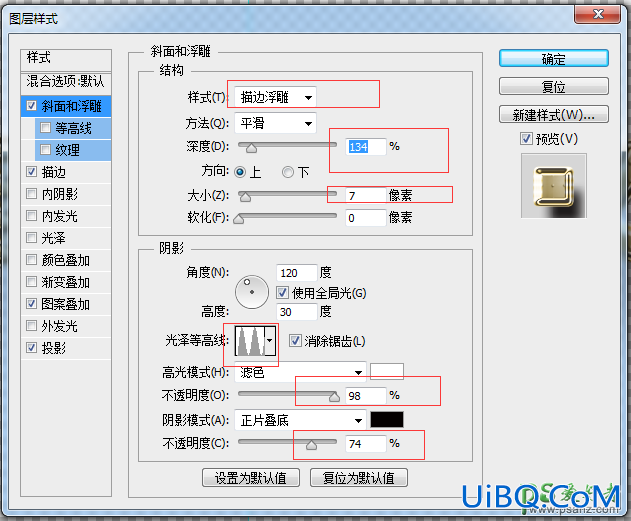Click the 确定 button
The height and width of the screenshot is (521, 631).
pos(554,59)
